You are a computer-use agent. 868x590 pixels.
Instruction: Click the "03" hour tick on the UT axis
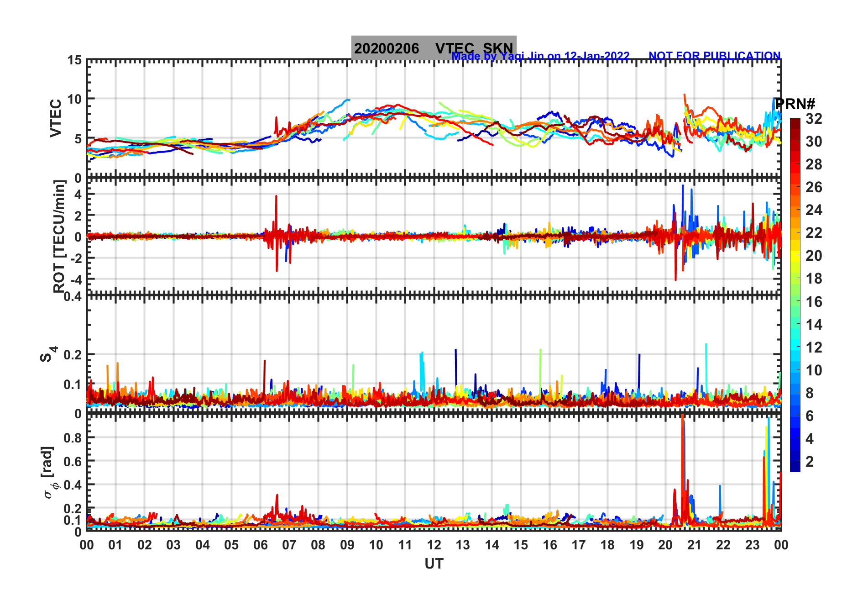[173, 545]
